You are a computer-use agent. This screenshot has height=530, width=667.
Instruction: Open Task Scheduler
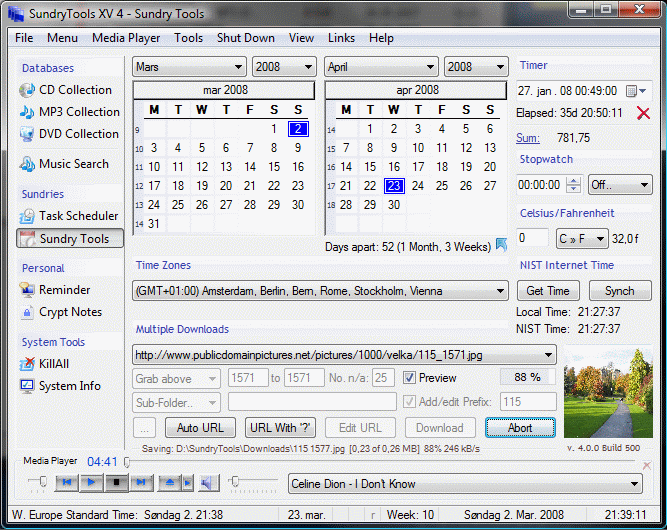(69, 216)
